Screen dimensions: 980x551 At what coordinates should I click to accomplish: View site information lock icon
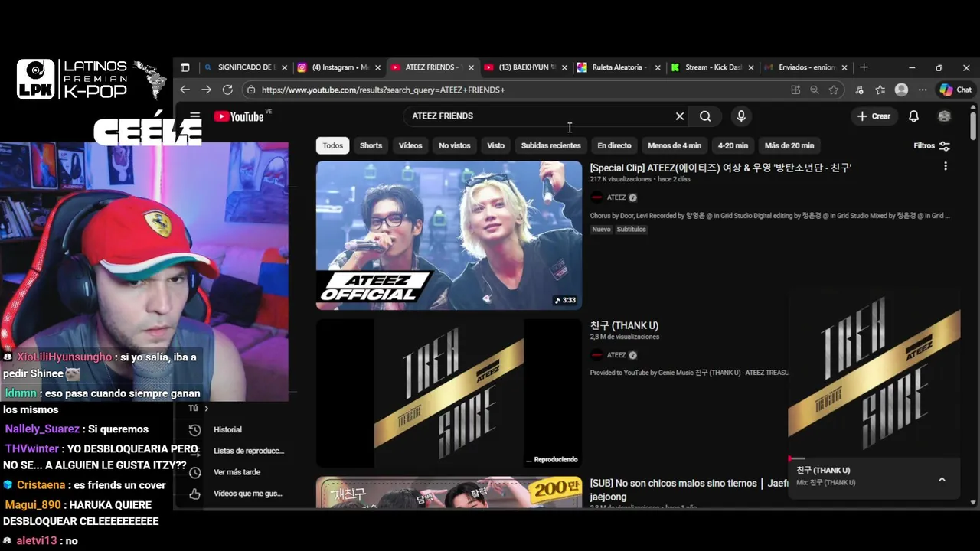250,90
